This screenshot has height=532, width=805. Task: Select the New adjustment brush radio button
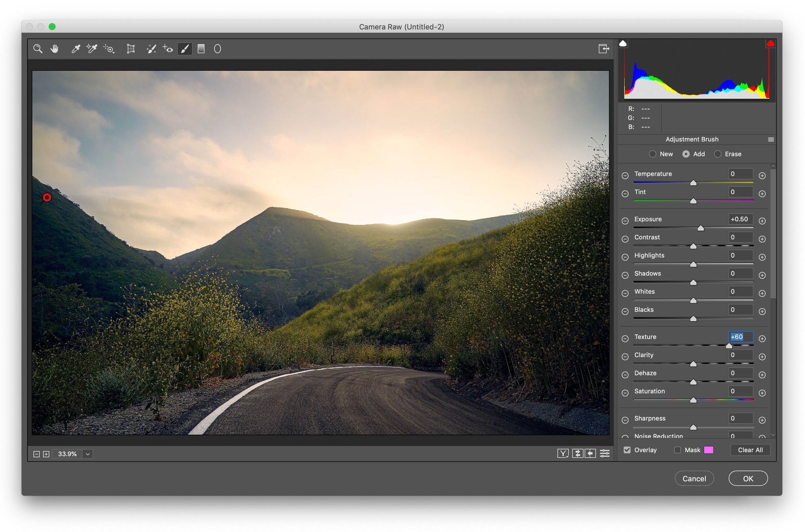pos(653,154)
